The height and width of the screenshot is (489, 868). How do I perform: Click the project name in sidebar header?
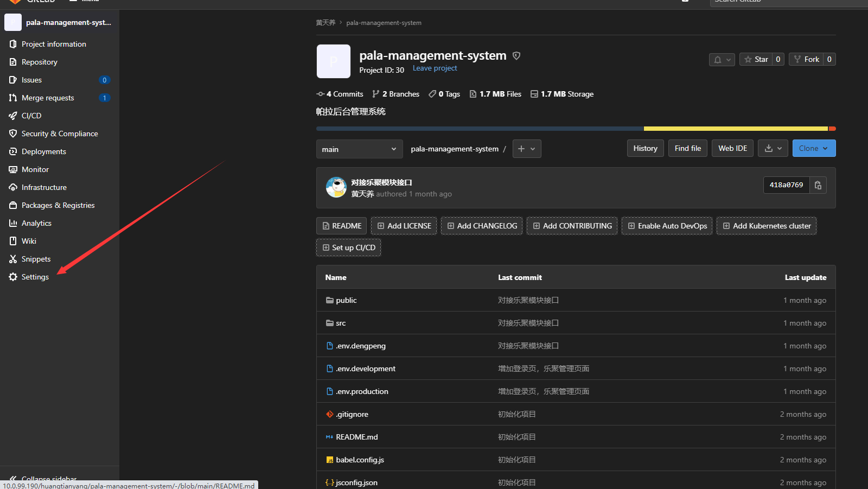68,22
